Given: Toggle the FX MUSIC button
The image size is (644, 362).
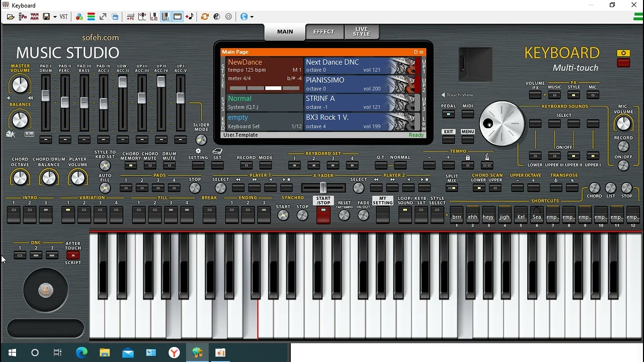Looking at the screenshot, I should [x=554, y=95].
